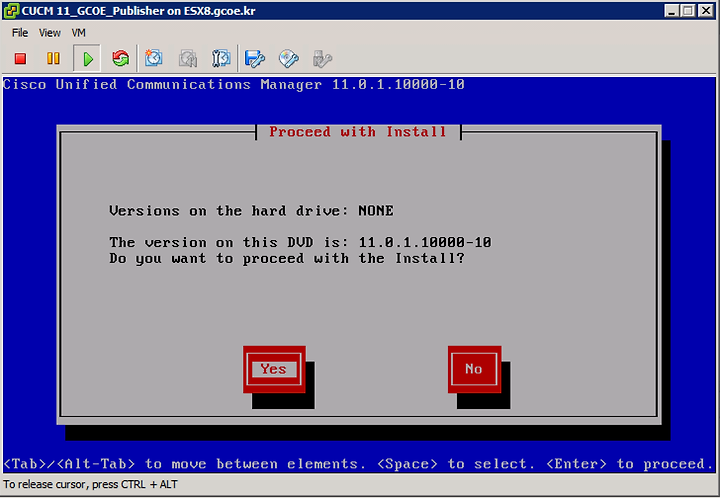The image size is (720, 498).
Task: Open the snapshot manager icon
Action: pyautogui.click(x=221, y=58)
